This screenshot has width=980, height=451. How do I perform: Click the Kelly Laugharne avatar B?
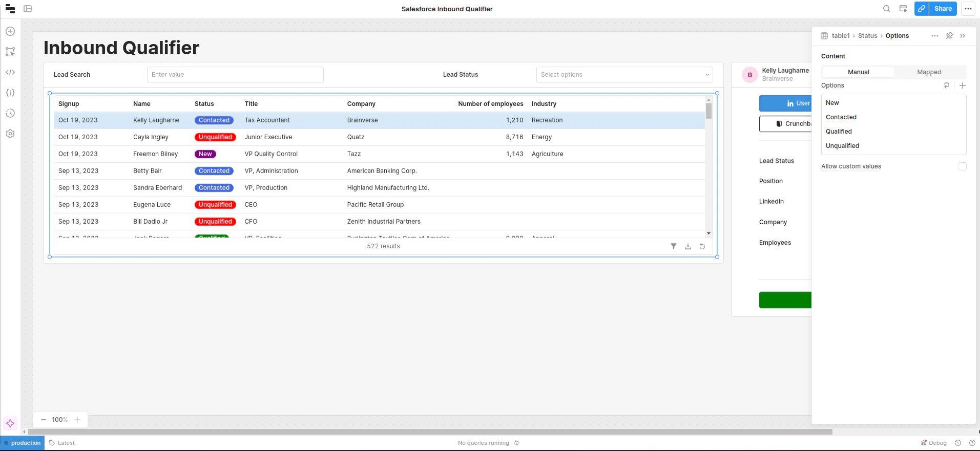pyautogui.click(x=750, y=75)
